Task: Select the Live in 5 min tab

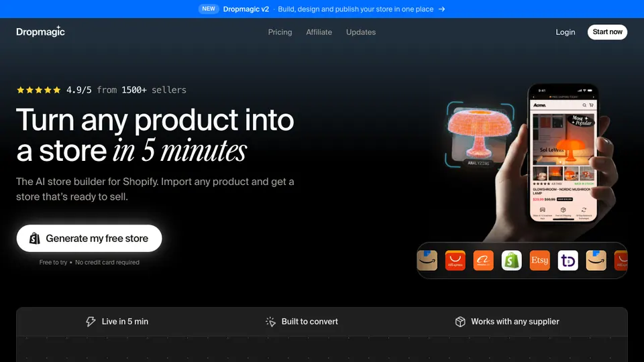Action: tap(117, 321)
